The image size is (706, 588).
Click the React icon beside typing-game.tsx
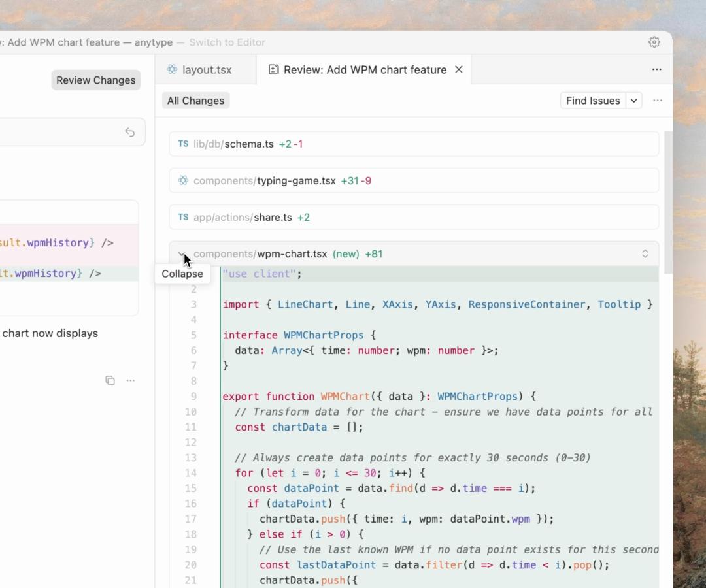pyautogui.click(x=183, y=181)
